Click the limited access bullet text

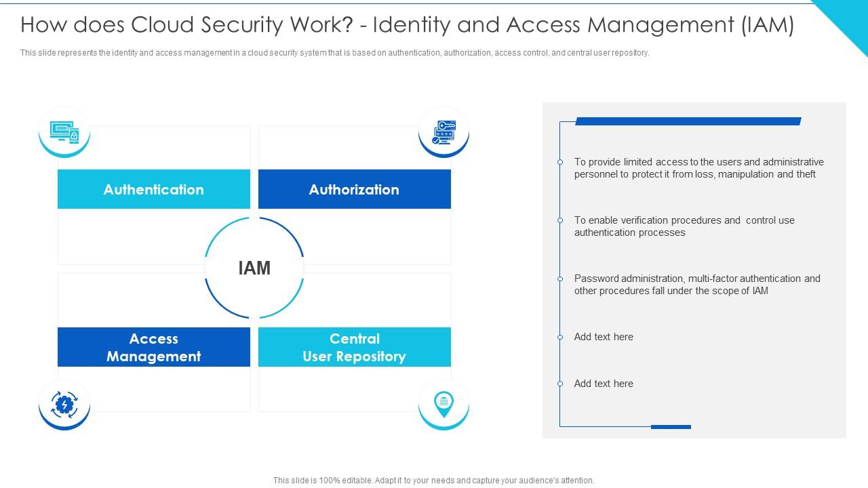click(x=698, y=168)
